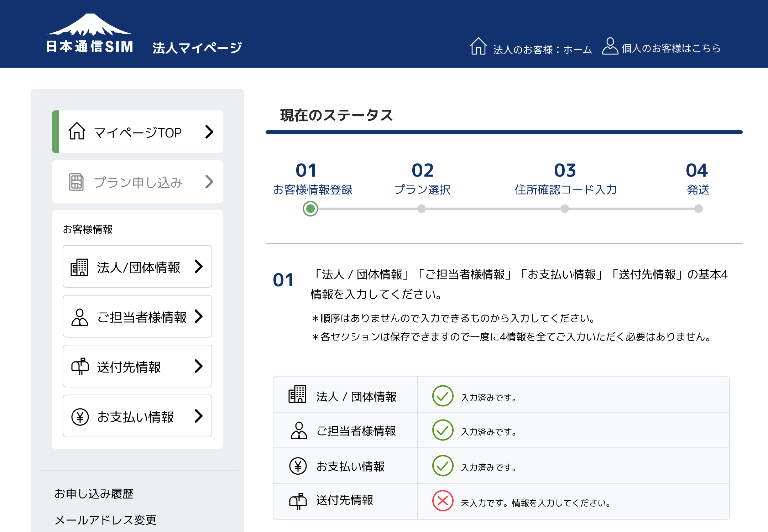The image size is (768, 532).
Task: Go to 法人のお客様：ホーム link
Action: pos(542,49)
